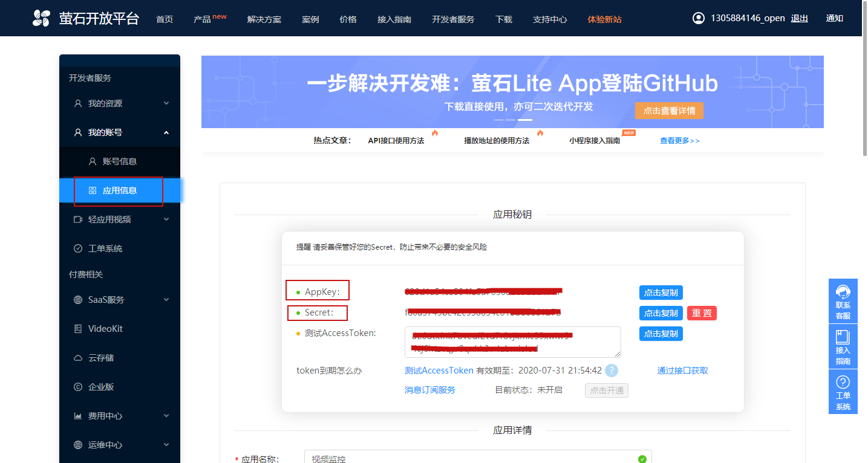Collapse the 我的账号 section chevron
Screen dimensions: 868x463
(x=166, y=132)
